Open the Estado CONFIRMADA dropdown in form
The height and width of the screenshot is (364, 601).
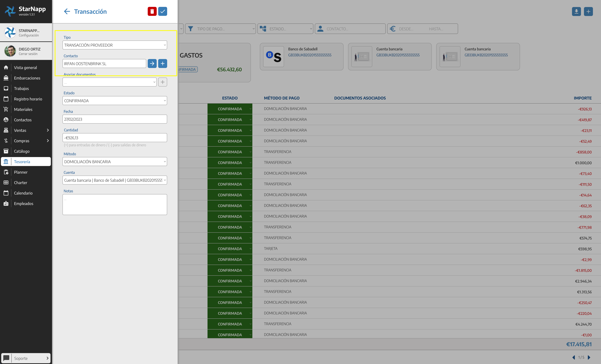pyautogui.click(x=115, y=101)
